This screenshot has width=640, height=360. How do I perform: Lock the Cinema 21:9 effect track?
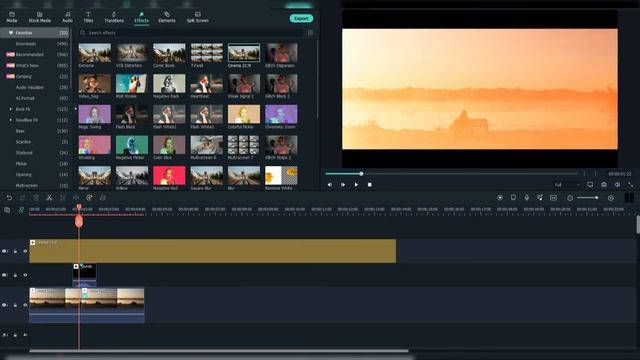tap(15, 251)
